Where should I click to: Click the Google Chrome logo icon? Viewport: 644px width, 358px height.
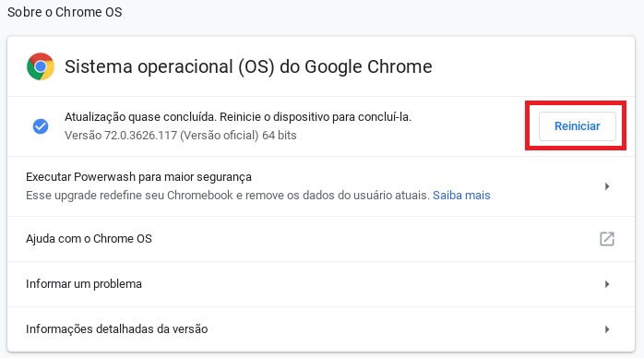pyautogui.click(x=41, y=66)
